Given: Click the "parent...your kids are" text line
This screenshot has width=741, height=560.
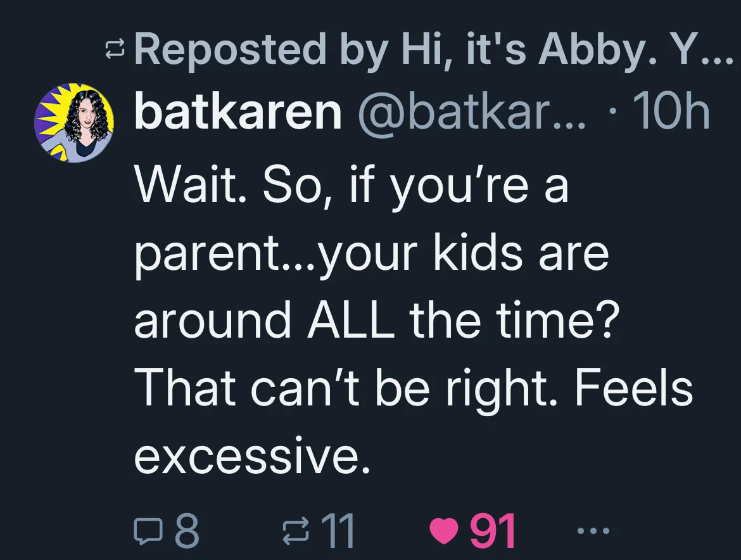Looking at the screenshot, I should [x=371, y=253].
